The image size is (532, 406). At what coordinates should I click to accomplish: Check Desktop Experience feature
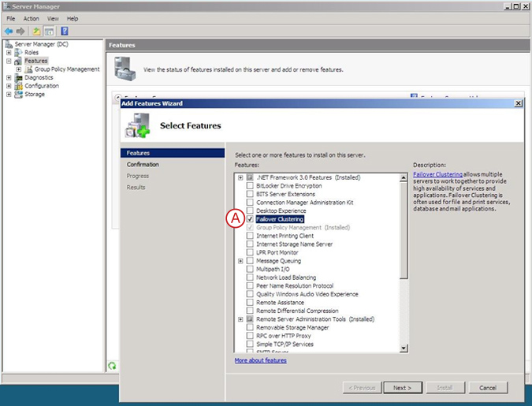(250, 210)
